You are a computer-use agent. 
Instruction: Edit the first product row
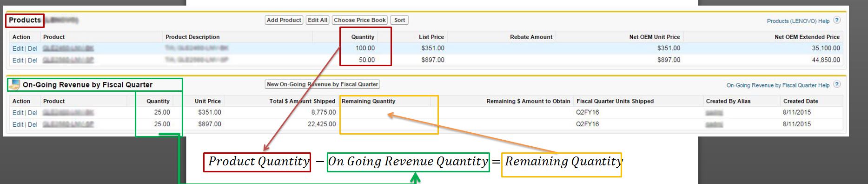point(18,48)
